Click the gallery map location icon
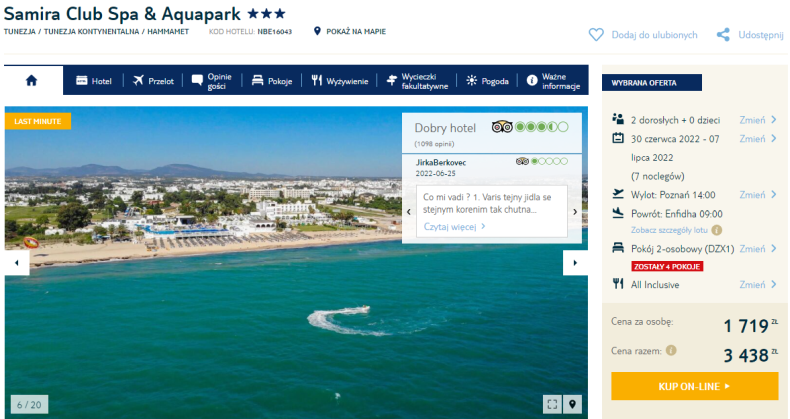Image resolution: width=790 pixels, height=419 pixels. (x=572, y=404)
